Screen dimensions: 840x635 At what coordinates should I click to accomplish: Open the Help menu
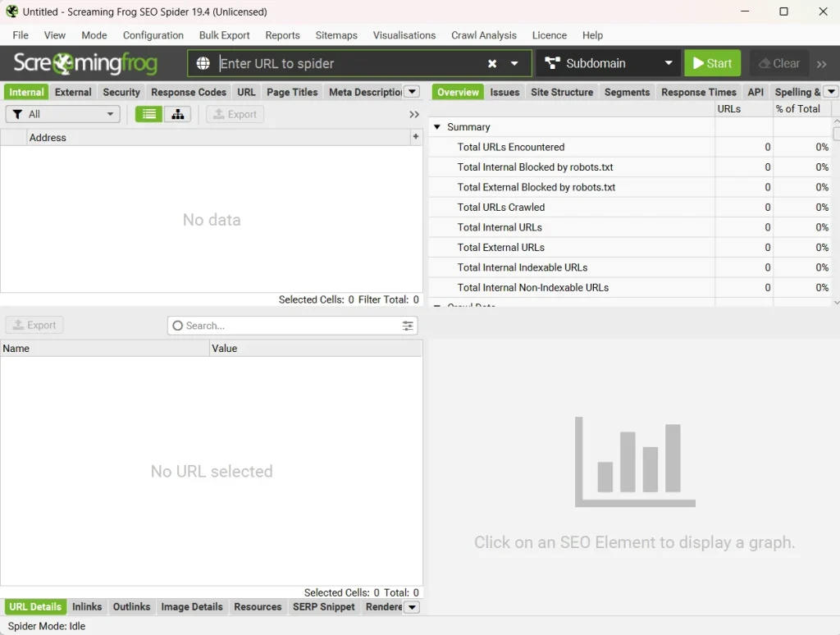[x=592, y=34]
